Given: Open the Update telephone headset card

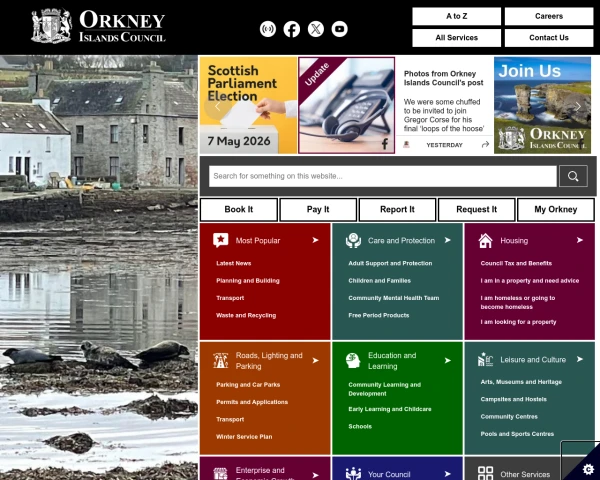Looking at the screenshot, I should coord(346,105).
